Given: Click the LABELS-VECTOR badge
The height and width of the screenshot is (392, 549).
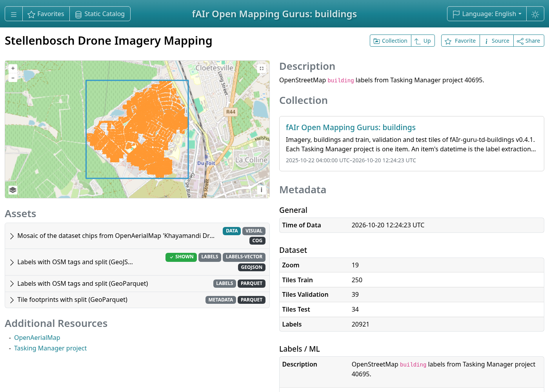Looking at the screenshot, I should 244,257.
